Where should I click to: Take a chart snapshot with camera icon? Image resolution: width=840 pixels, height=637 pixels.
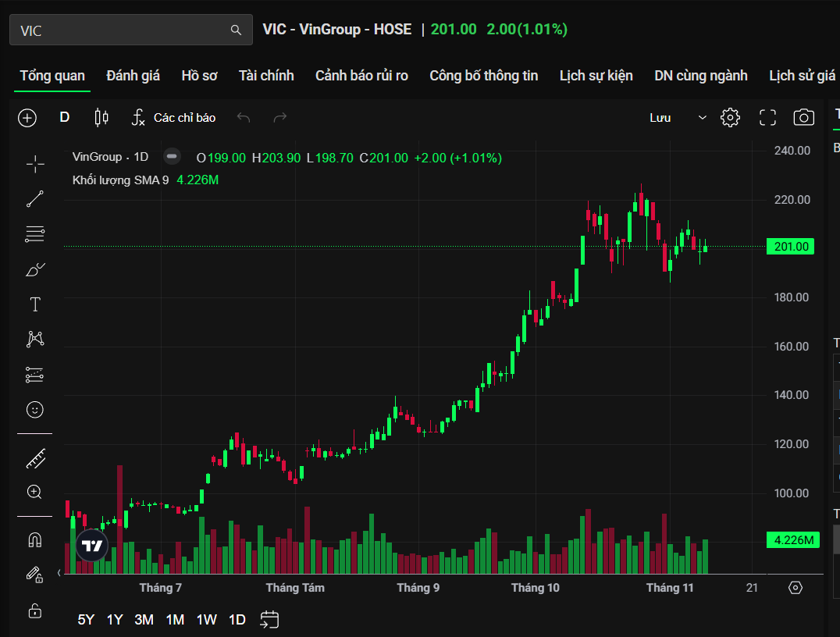pos(803,118)
